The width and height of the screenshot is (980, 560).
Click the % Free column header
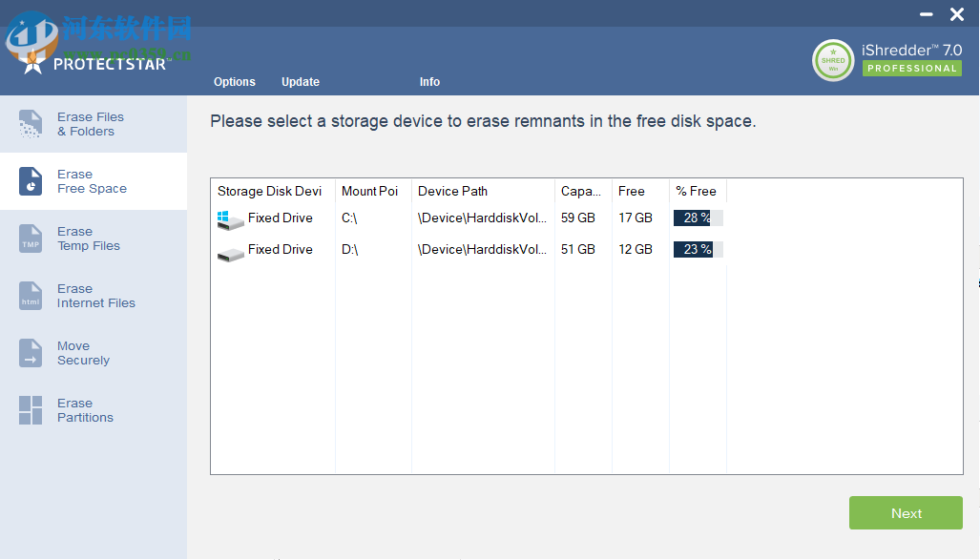click(697, 191)
